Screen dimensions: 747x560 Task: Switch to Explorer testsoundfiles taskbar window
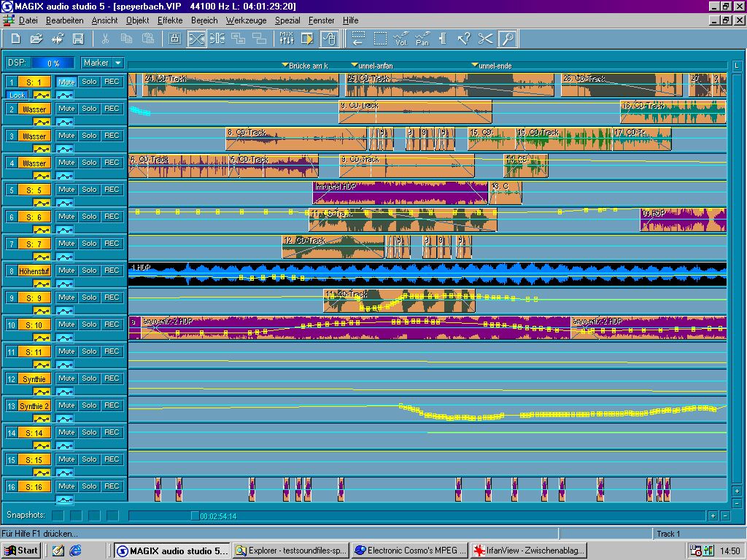point(292,551)
